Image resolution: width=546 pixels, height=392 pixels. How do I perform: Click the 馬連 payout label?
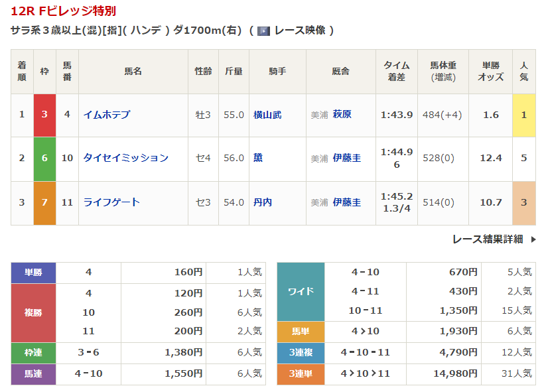(x=33, y=374)
